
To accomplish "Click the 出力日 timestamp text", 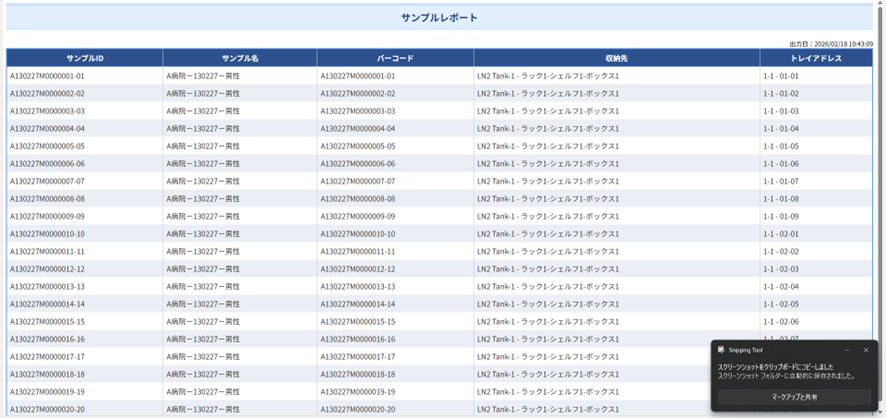I will [831, 44].
